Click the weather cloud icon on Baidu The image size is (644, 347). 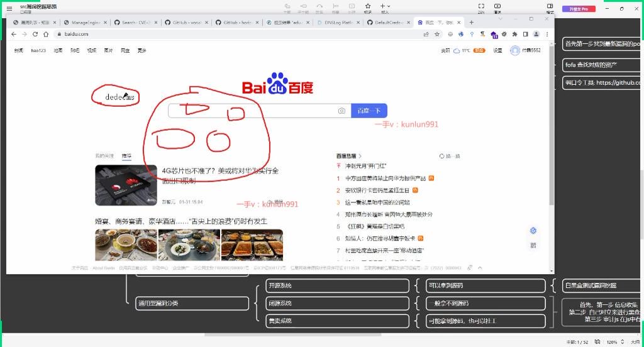point(457,50)
